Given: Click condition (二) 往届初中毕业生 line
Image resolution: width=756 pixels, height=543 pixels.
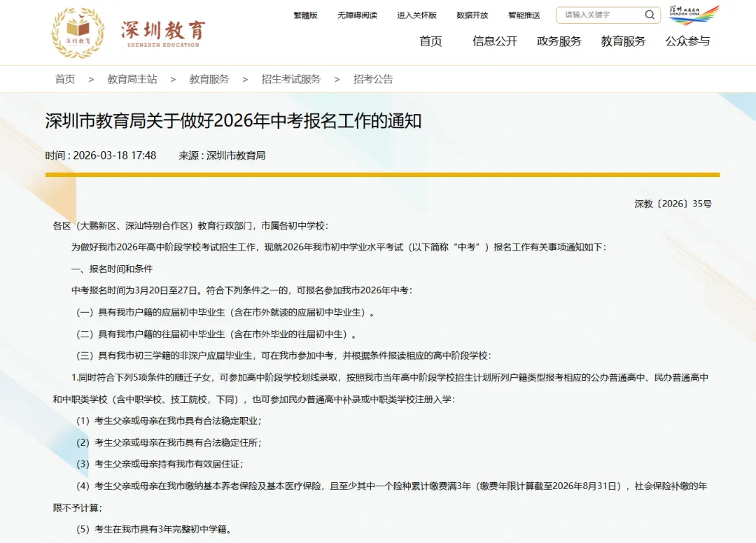Looking at the screenshot, I should (216, 334).
